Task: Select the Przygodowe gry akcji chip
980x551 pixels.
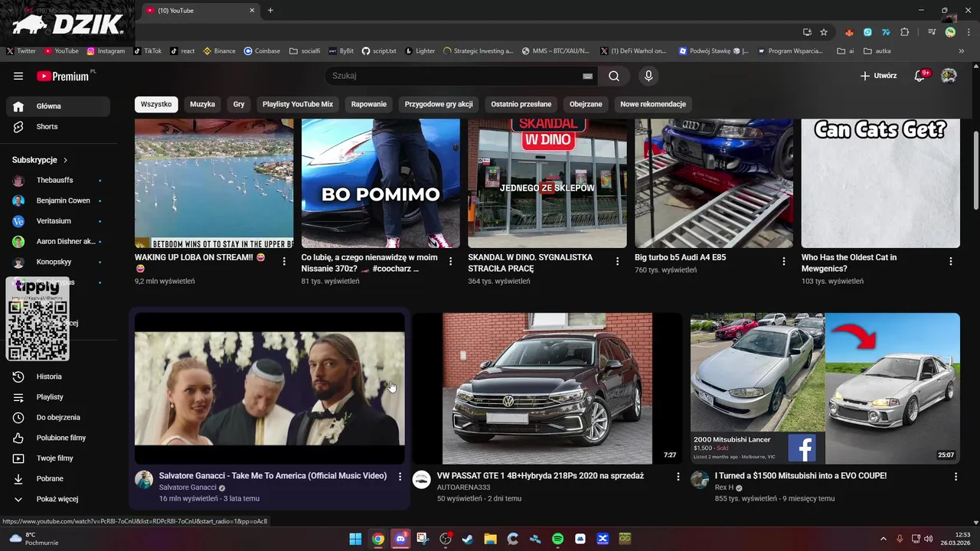Action: [x=439, y=104]
